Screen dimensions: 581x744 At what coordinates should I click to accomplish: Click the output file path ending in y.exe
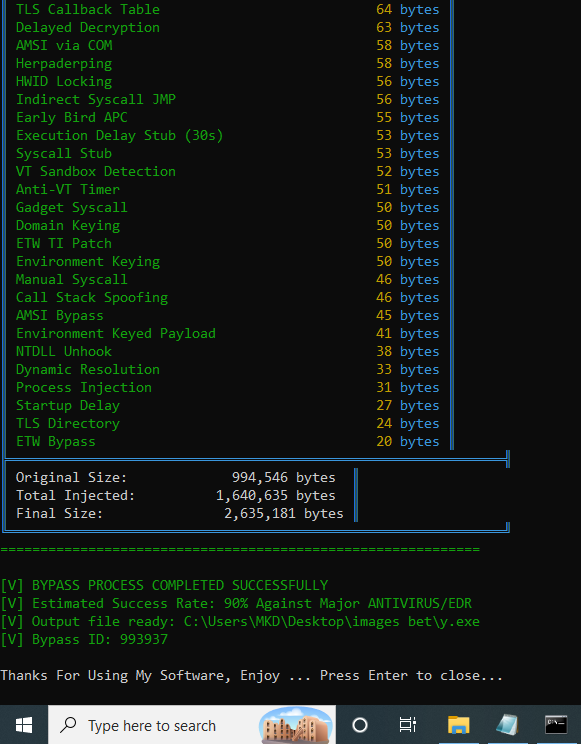[331, 622]
